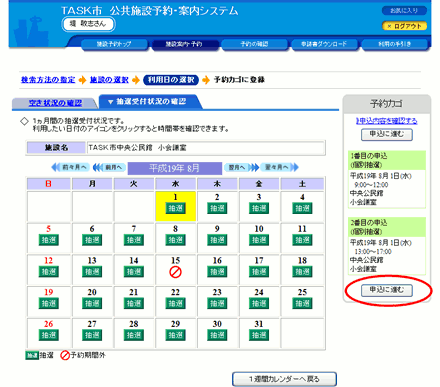Select lottery icon on day 4
This screenshot has width=440, height=387.
coord(302,208)
